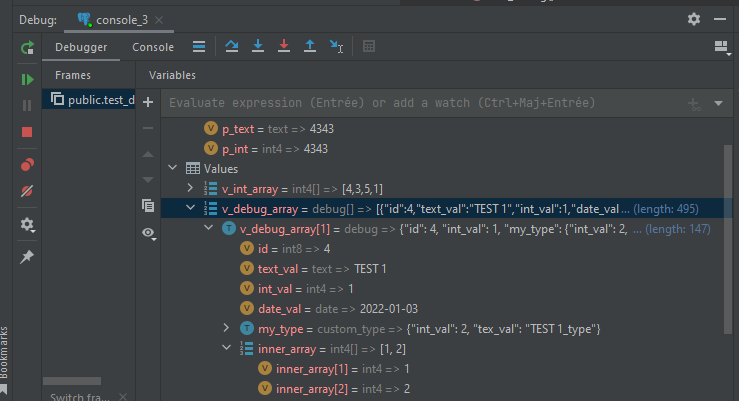The height and width of the screenshot is (401, 739).
Task: Move watch down arrow
Action: (148, 180)
